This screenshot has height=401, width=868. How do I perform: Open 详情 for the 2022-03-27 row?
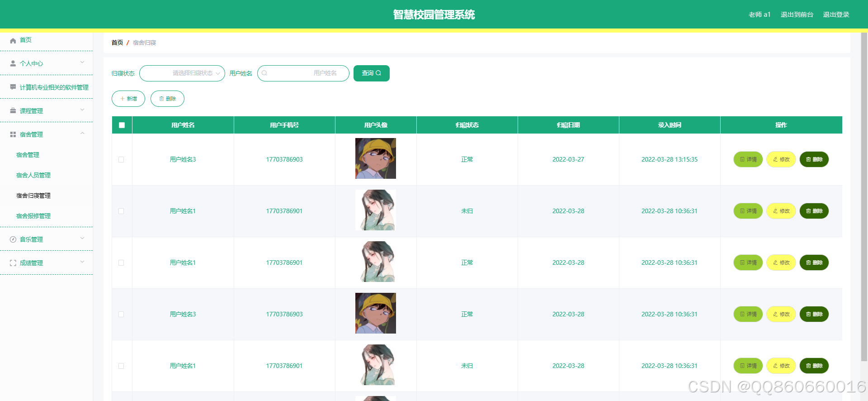pos(748,159)
